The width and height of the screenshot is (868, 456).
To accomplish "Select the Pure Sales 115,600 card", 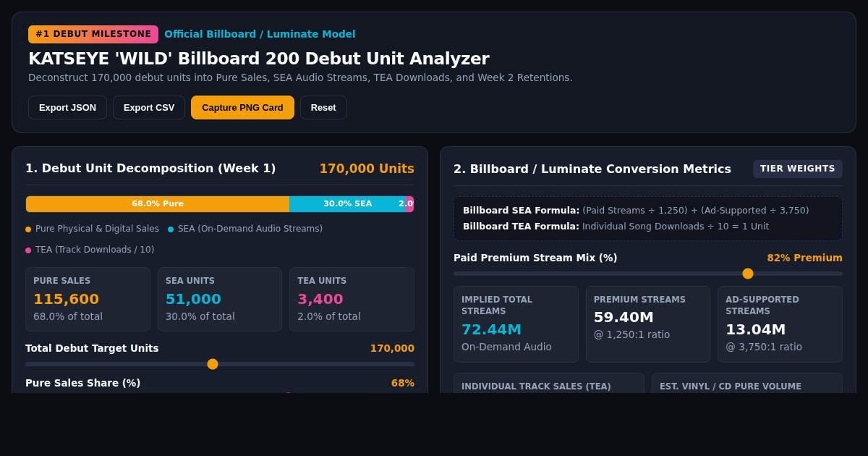I will tap(88, 299).
